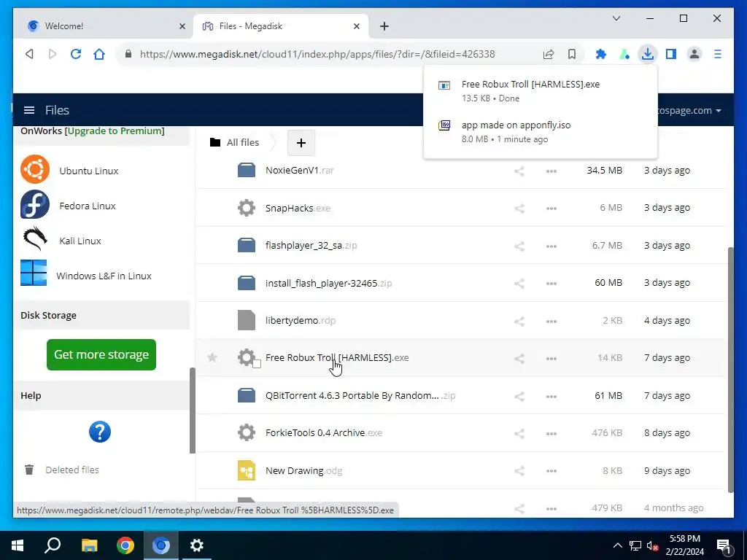Open install_flash_player-32465.zip file

click(x=329, y=283)
